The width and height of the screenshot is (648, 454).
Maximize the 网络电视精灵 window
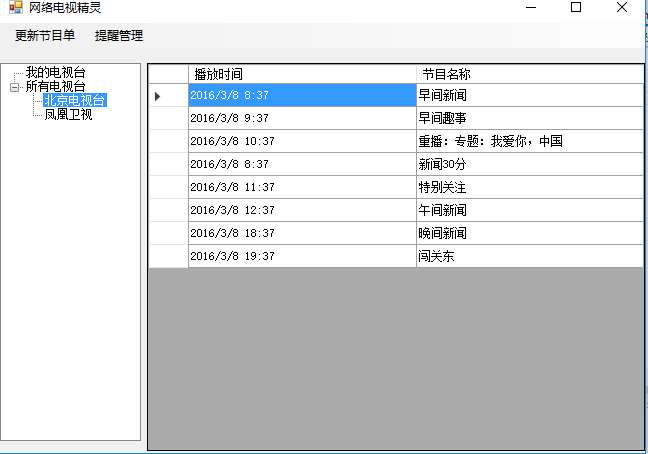coord(576,7)
